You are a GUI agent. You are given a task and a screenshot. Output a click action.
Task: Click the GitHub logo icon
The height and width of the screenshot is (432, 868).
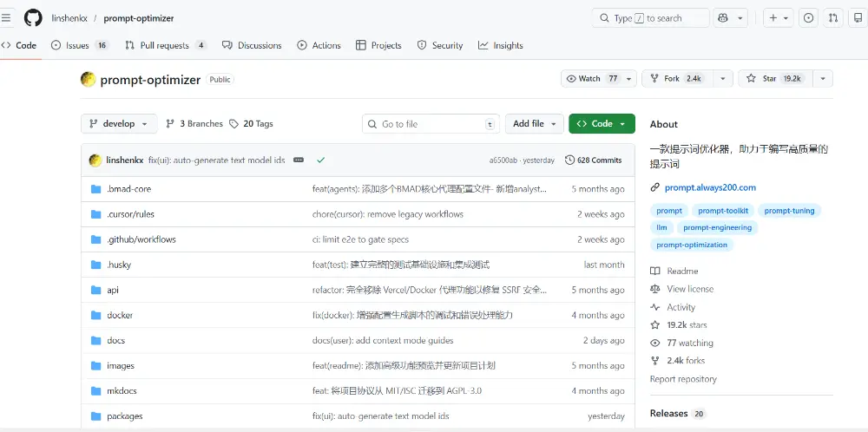[x=33, y=17]
